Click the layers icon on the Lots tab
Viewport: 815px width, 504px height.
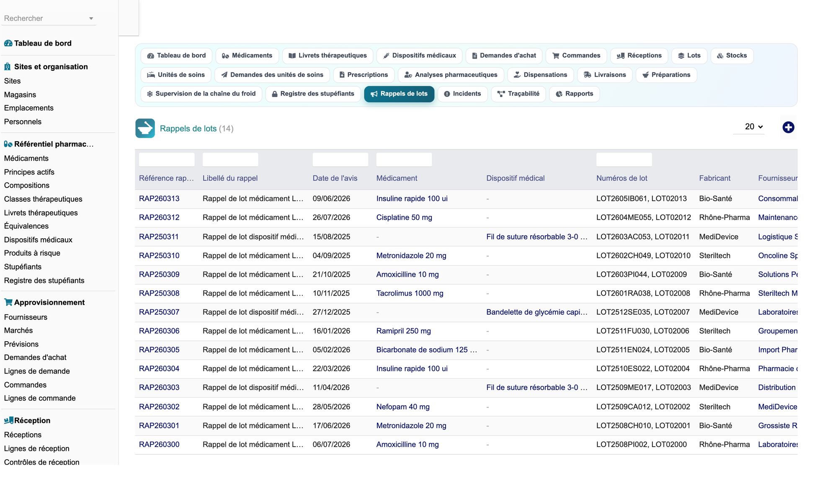pos(681,56)
